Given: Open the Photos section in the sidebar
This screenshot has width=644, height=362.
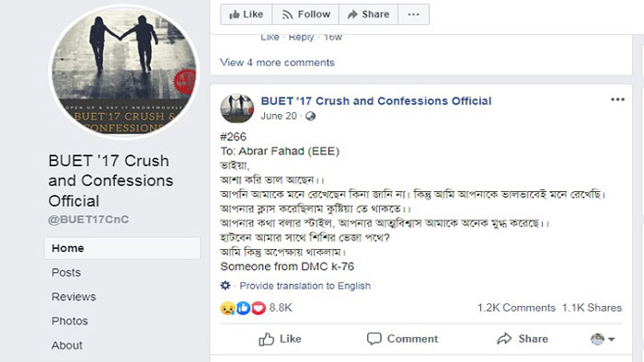Looking at the screenshot, I should coord(69,321).
